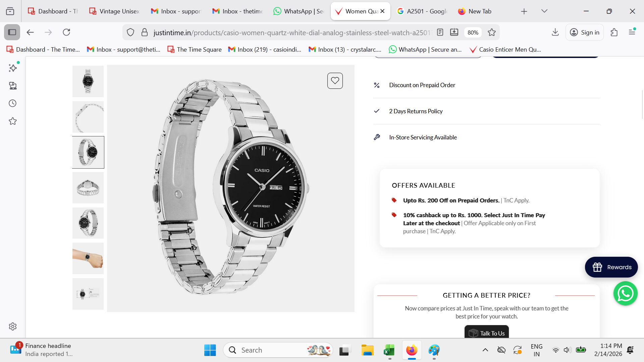The width and height of the screenshot is (644, 362).
Task: Bookmark this page star in address bar
Action: pyautogui.click(x=492, y=32)
